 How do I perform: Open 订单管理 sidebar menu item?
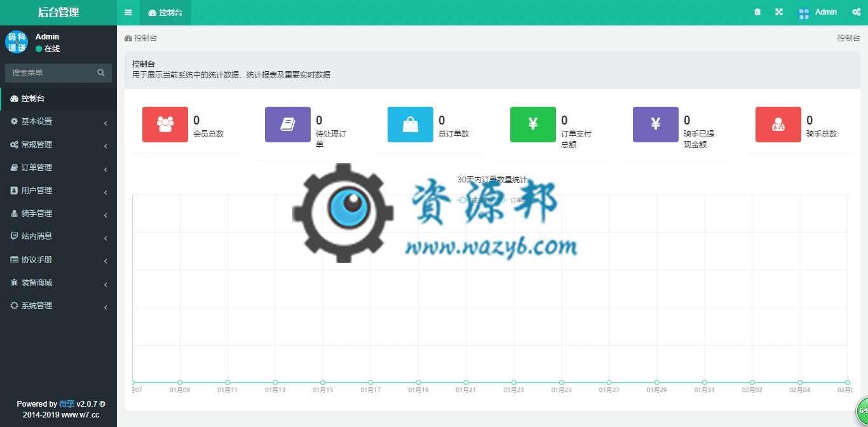pyautogui.click(x=58, y=168)
